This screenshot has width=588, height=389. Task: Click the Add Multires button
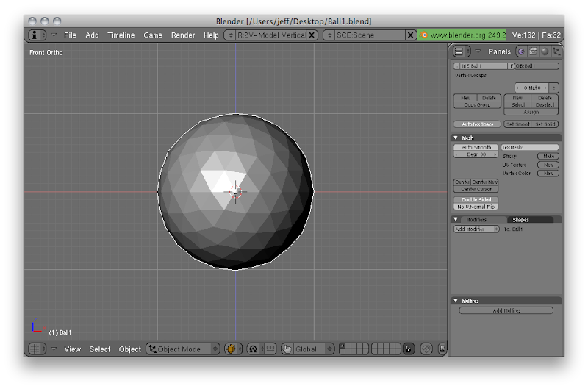click(506, 310)
